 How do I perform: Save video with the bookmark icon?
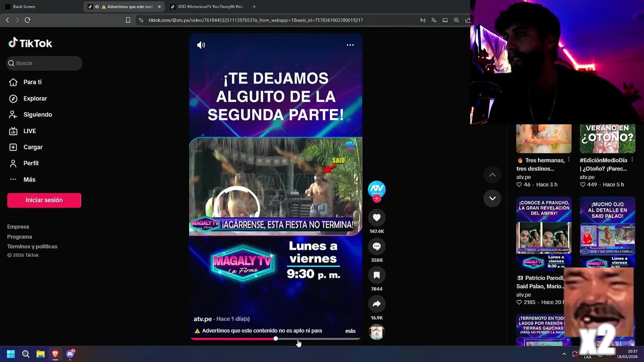pyautogui.click(x=377, y=275)
